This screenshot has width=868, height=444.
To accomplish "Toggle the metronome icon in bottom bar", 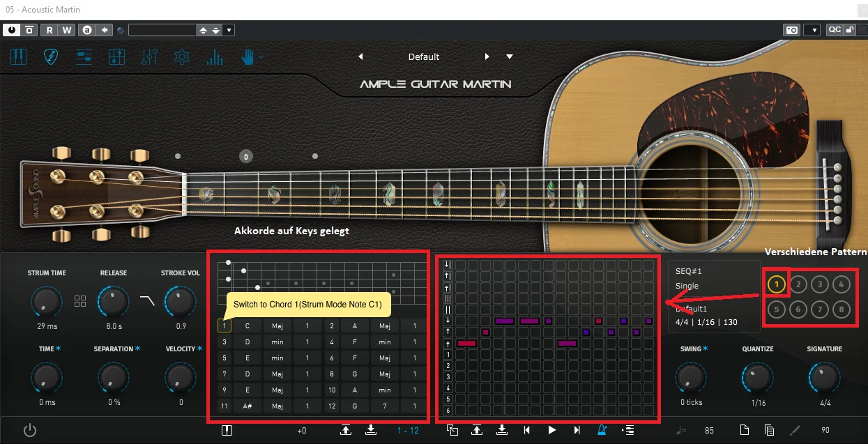I will click(x=602, y=430).
